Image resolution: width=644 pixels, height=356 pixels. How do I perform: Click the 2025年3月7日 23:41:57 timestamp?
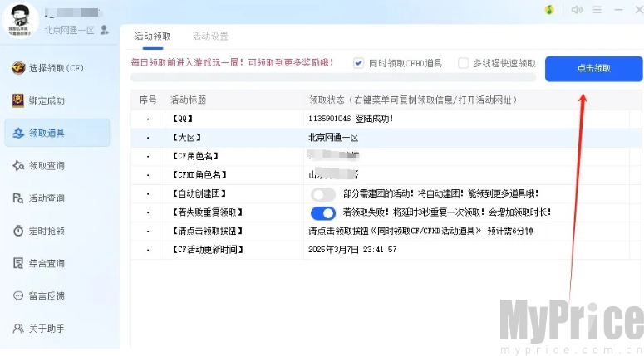(x=352, y=249)
